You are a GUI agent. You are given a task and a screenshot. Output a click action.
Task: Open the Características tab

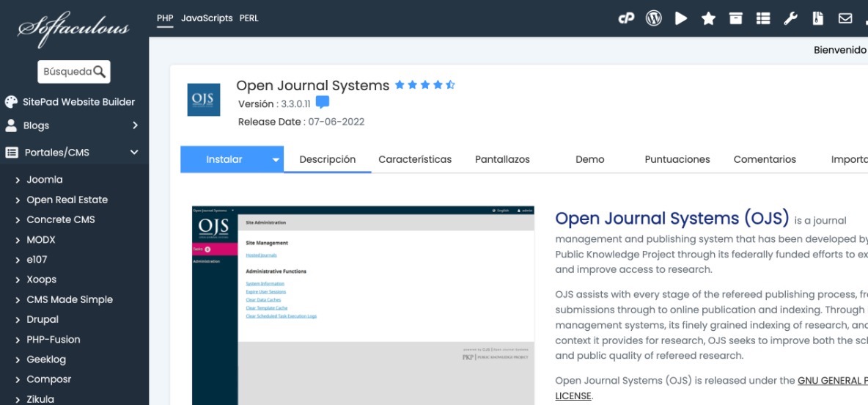(x=415, y=159)
